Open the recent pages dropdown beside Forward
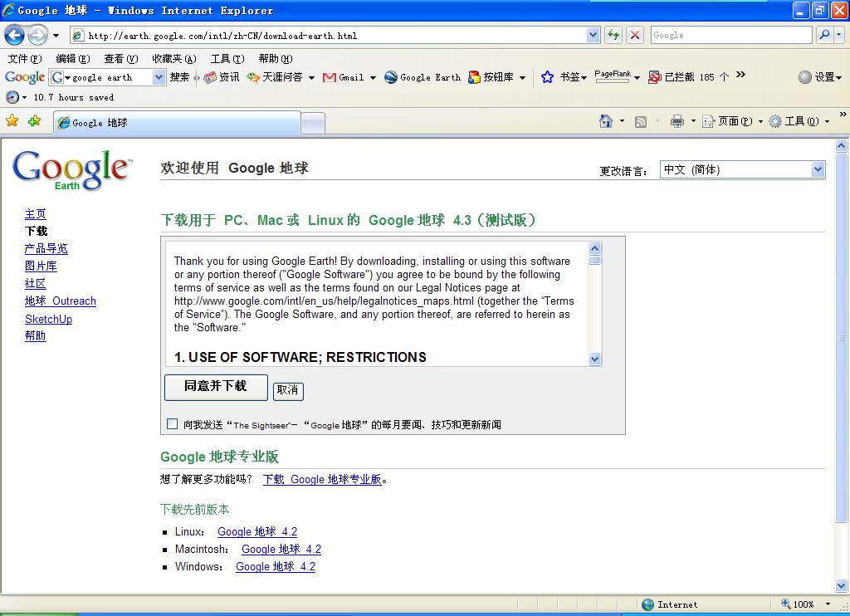The image size is (850, 616). (56, 36)
